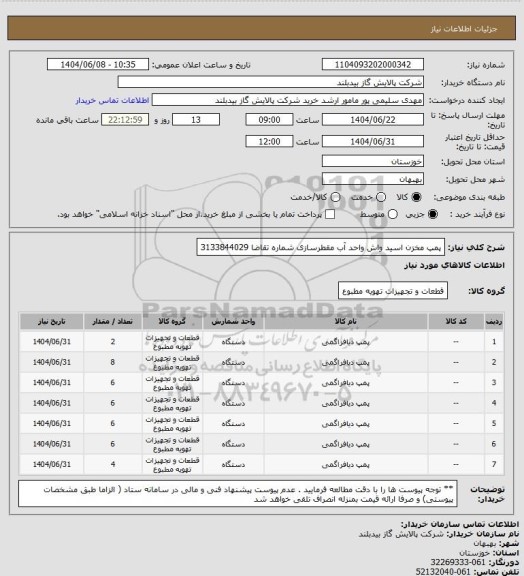Image resolution: width=524 pixels, height=576 pixels.
Task: Select پمپ دیافراگمی in row 1
Action: tap(345, 342)
